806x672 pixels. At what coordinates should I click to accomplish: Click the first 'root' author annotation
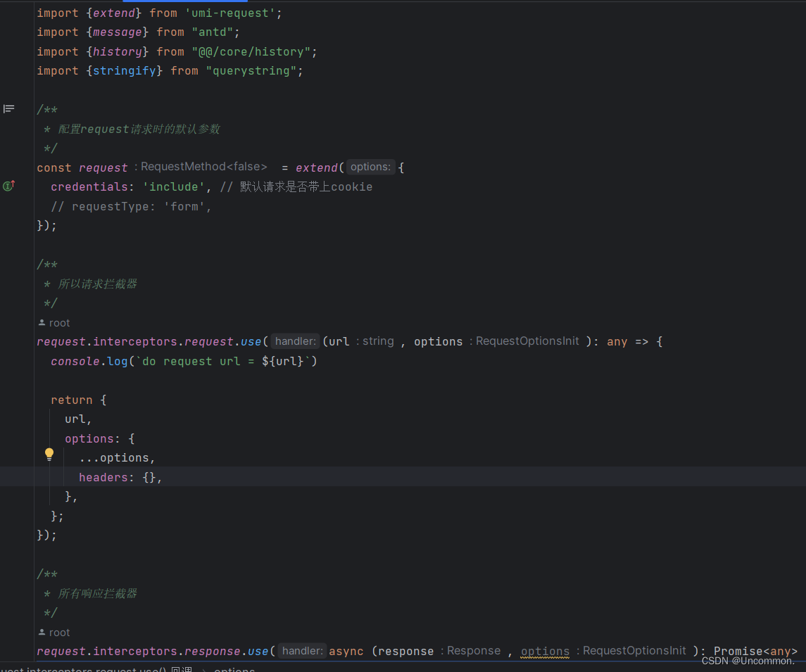(x=54, y=323)
